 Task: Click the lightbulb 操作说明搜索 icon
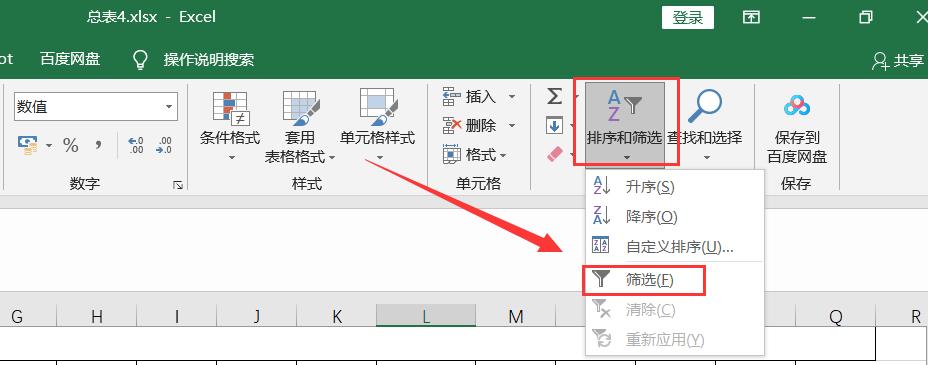click(x=140, y=59)
